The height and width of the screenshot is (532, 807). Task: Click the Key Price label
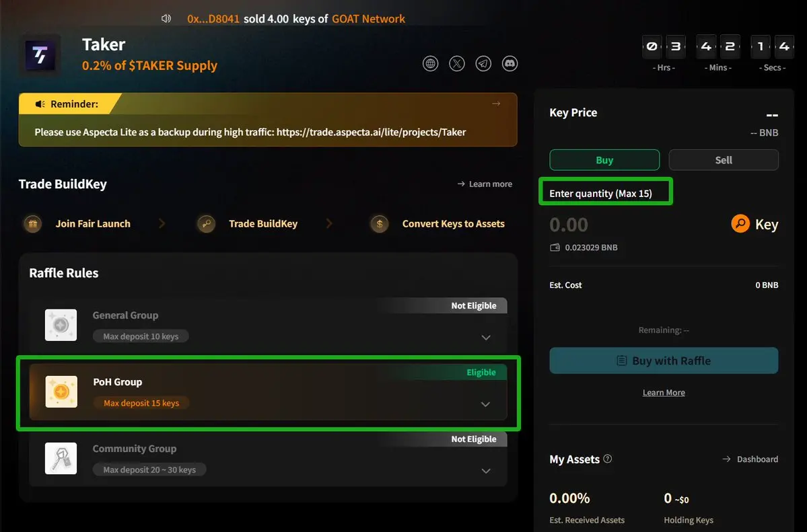(573, 113)
